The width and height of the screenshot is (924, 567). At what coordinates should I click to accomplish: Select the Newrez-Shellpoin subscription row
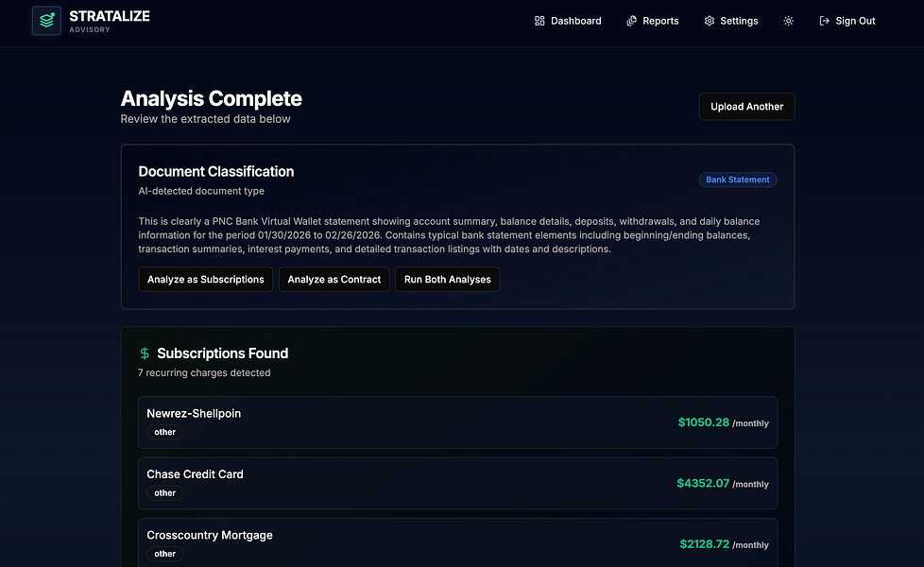click(x=458, y=422)
